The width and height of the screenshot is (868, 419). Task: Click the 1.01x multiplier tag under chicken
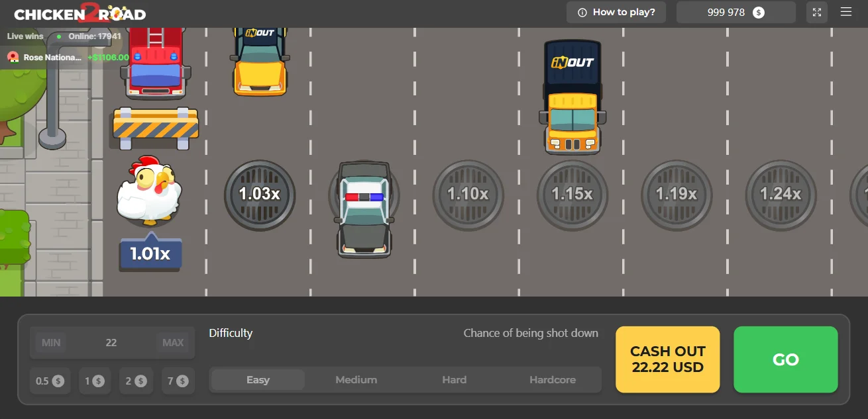point(150,253)
